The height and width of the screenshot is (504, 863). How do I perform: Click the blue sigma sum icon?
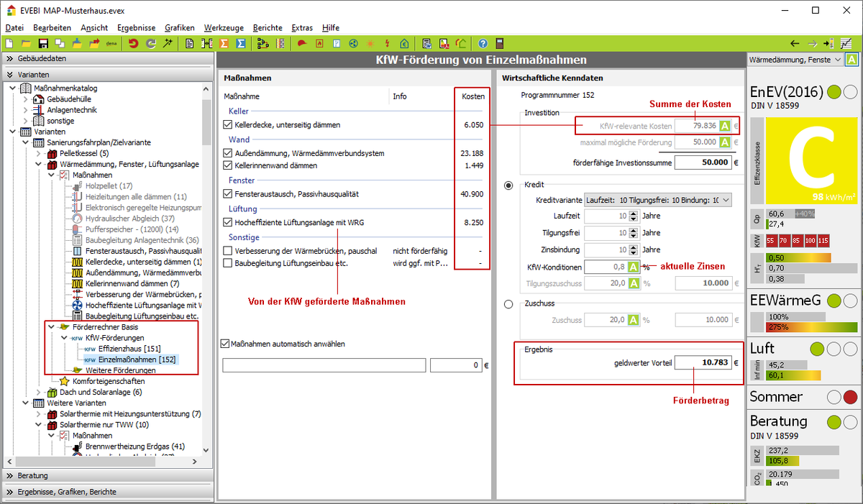(241, 43)
